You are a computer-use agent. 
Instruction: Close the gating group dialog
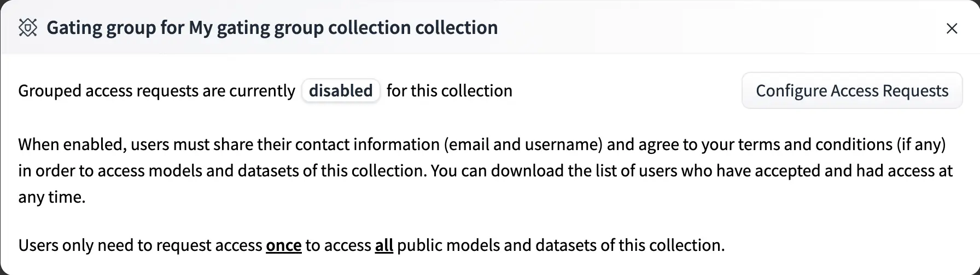[x=952, y=28]
